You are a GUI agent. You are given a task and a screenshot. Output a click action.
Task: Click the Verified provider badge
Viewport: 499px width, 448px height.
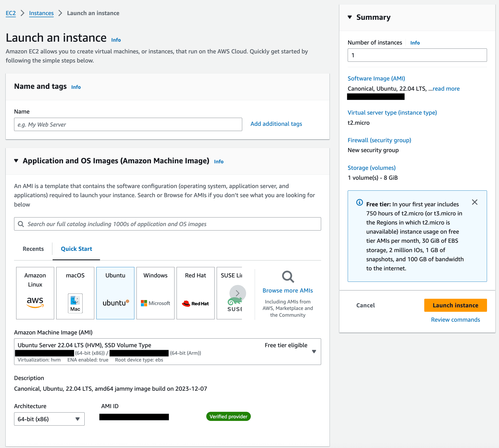pos(228,416)
